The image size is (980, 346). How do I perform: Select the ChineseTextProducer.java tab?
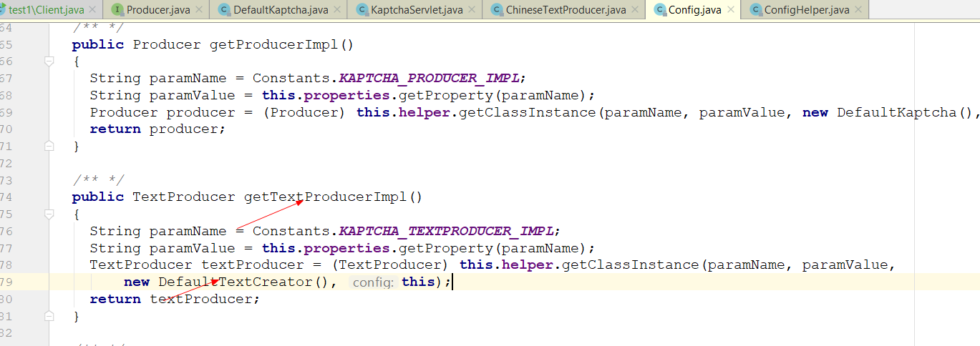coord(566,9)
